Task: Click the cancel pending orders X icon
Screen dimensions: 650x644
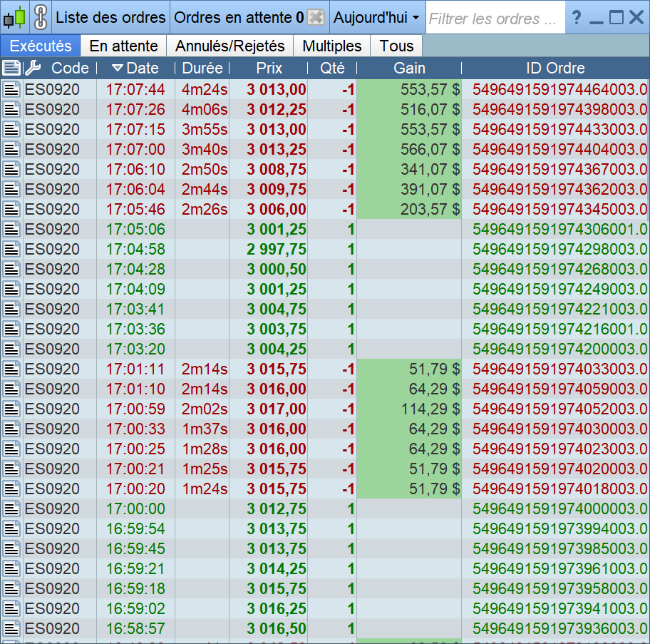Action: [x=316, y=17]
